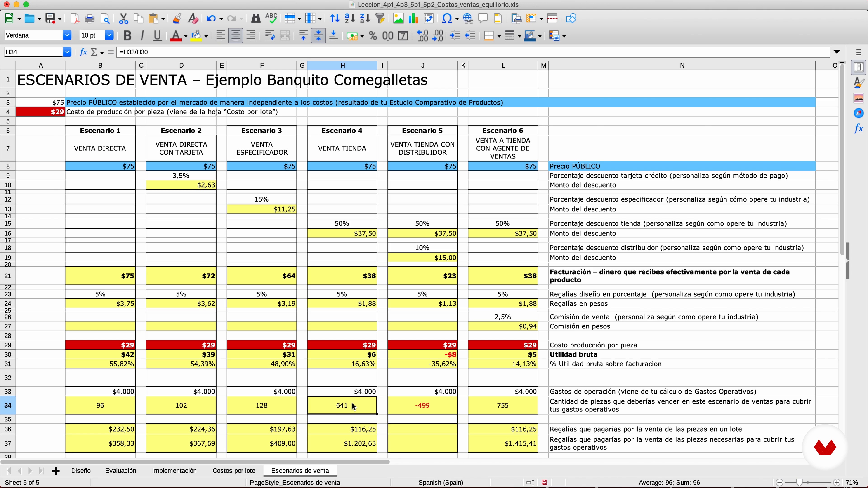Switch to Evaluación sheet tab
Screen dimensions: 868x488
tap(121, 470)
